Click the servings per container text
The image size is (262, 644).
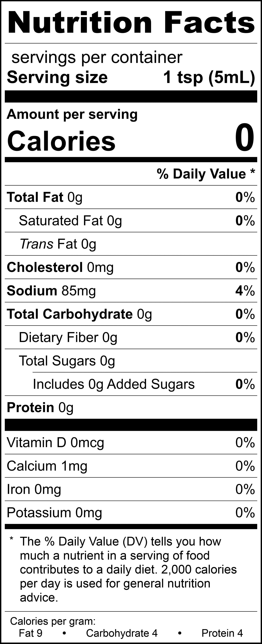click(x=97, y=58)
